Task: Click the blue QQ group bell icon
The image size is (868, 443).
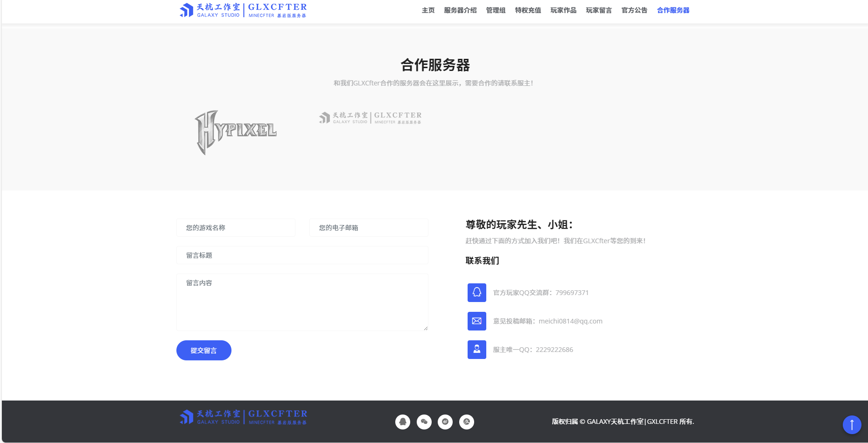Action: pos(476,293)
